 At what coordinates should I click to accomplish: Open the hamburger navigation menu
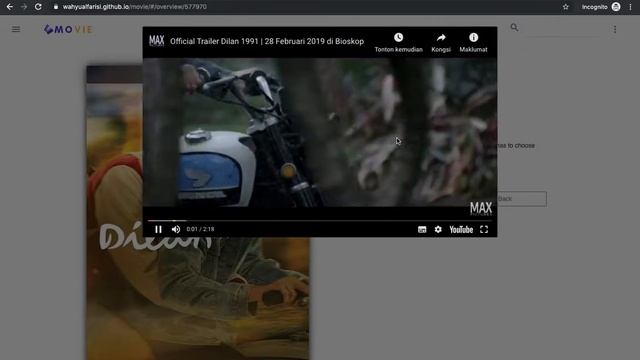click(16, 29)
